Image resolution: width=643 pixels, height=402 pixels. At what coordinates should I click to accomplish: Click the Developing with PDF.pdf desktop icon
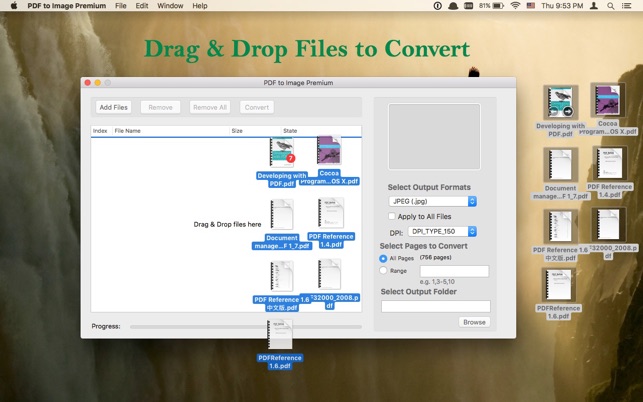[560, 102]
